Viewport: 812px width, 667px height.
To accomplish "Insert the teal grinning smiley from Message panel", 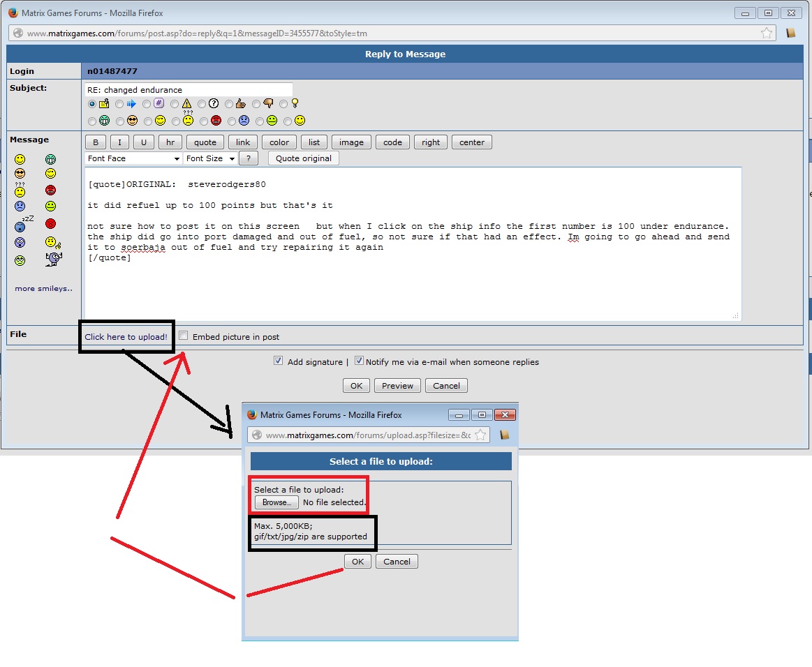I will pyautogui.click(x=50, y=159).
